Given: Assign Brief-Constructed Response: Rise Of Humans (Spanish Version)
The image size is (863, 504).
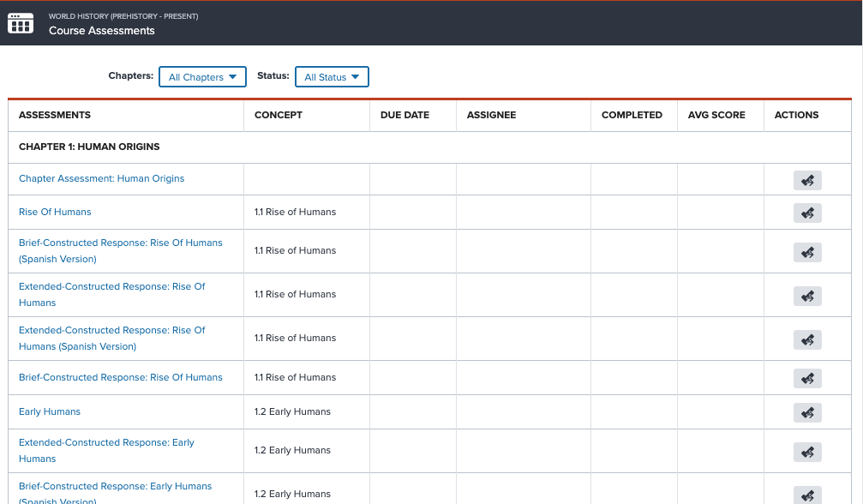Looking at the screenshot, I should point(806,252).
